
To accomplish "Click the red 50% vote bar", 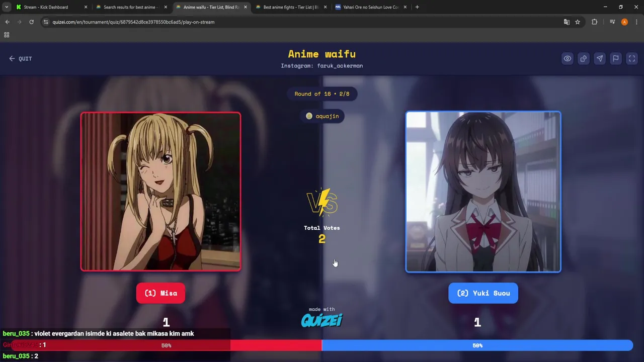I will pos(166,345).
